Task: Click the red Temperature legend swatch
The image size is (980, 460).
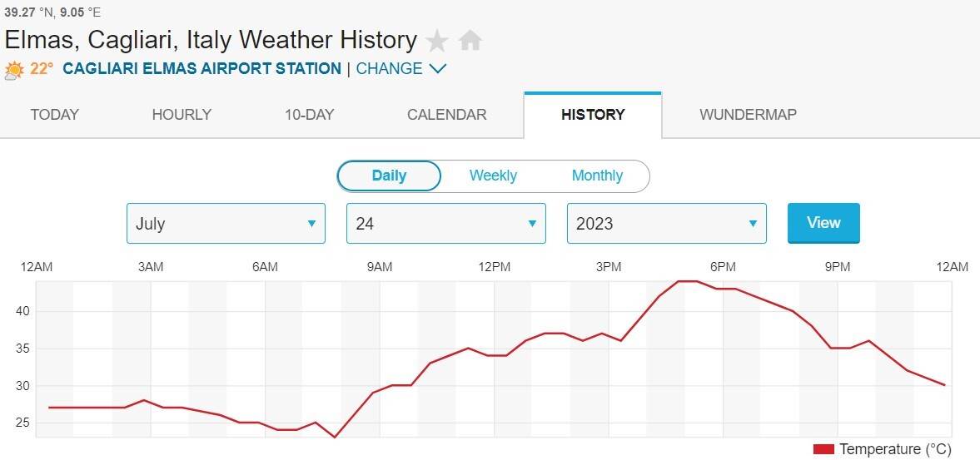Action: coord(823,450)
